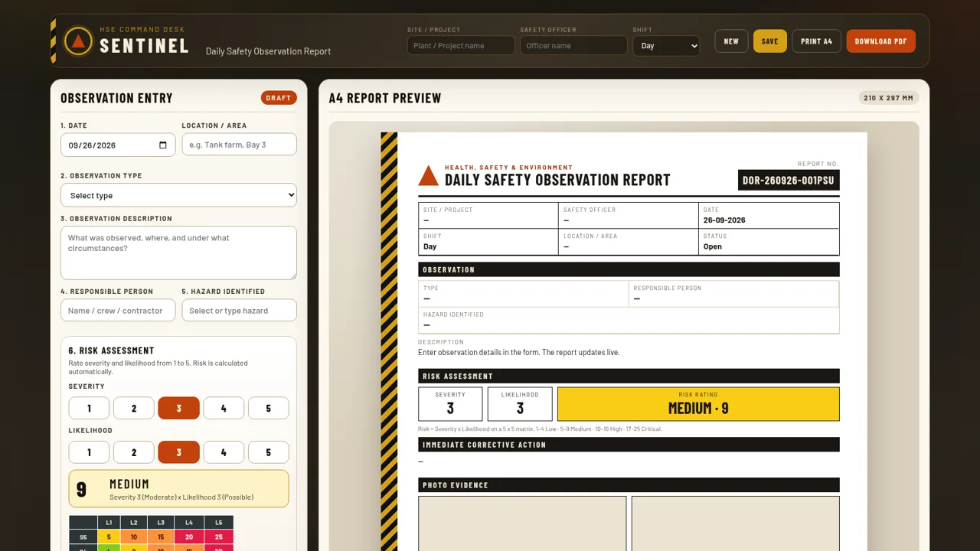Click the PRINT A4 button
The image size is (980, 551).
[817, 41]
